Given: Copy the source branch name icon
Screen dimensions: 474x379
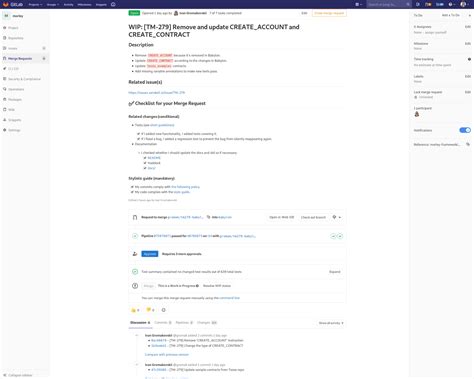Looking at the screenshot, I should pyautogui.click(x=208, y=217).
